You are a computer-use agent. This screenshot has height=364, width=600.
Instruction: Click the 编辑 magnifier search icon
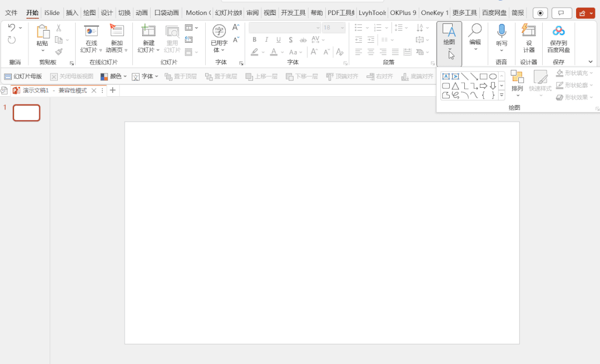[475, 31]
